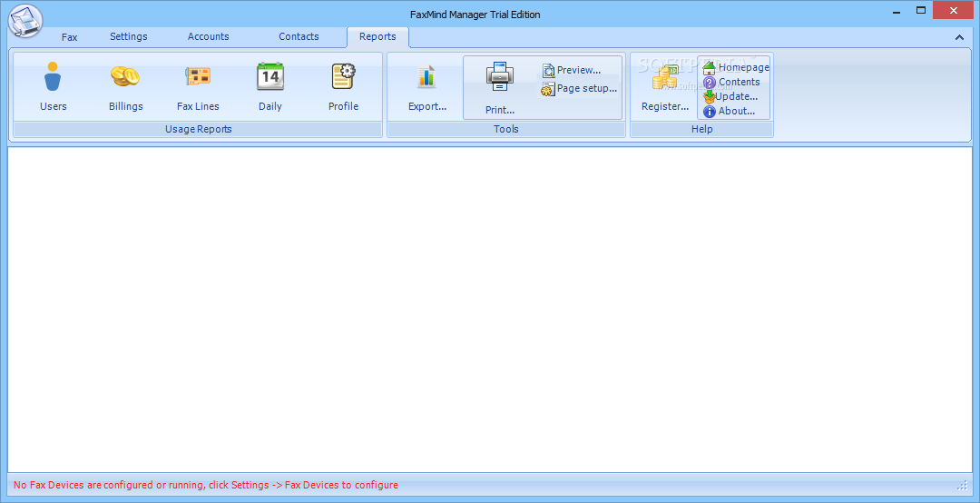Collapse the ribbon with the chevron
Viewport: 980px width, 503px height.
tap(959, 37)
